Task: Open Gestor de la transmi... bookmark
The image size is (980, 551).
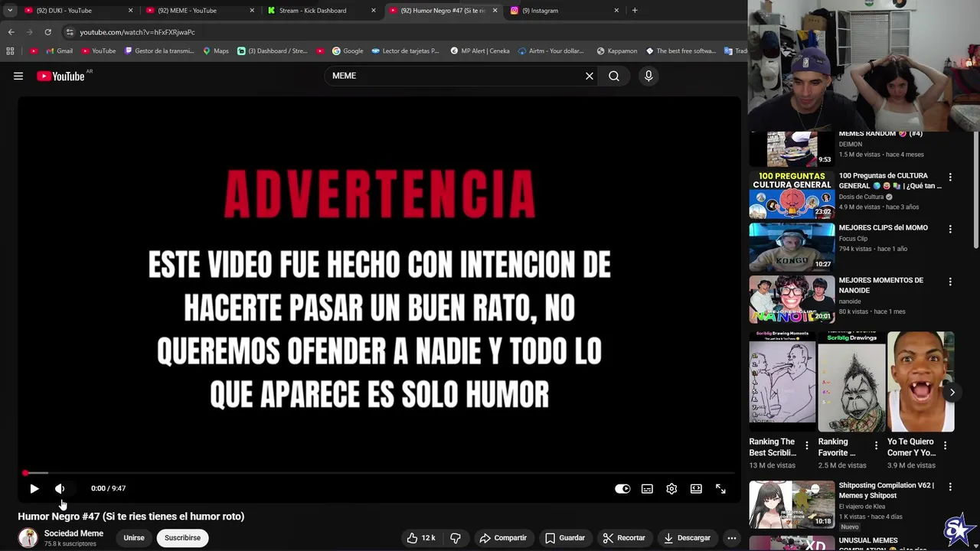Action: [159, 51]
